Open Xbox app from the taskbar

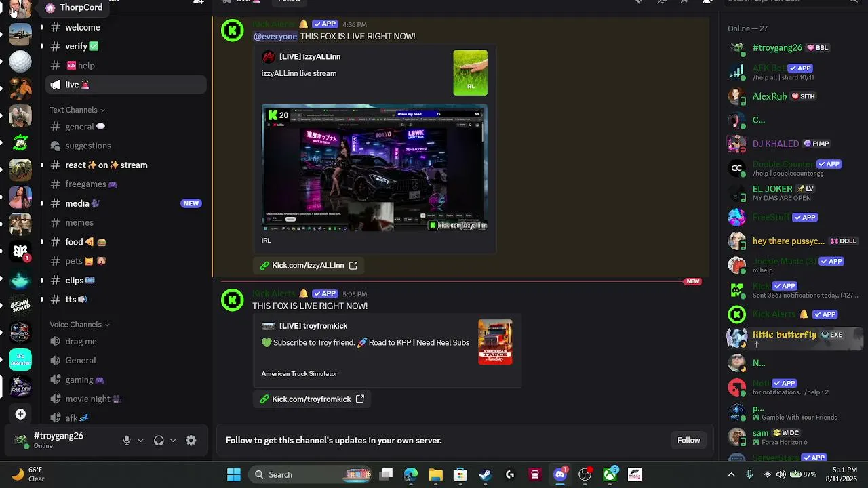point(610,474)
